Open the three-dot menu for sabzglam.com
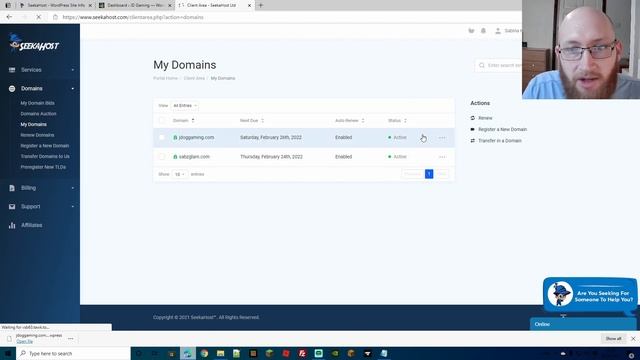 coord(442,157)
